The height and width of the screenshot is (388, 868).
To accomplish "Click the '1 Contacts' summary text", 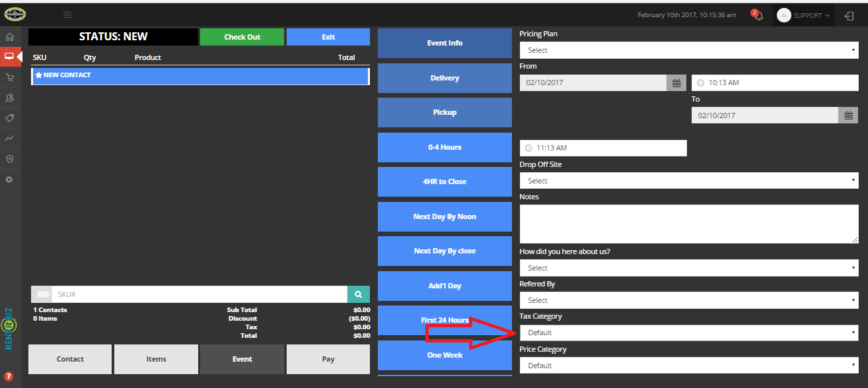I will [50, 309].
